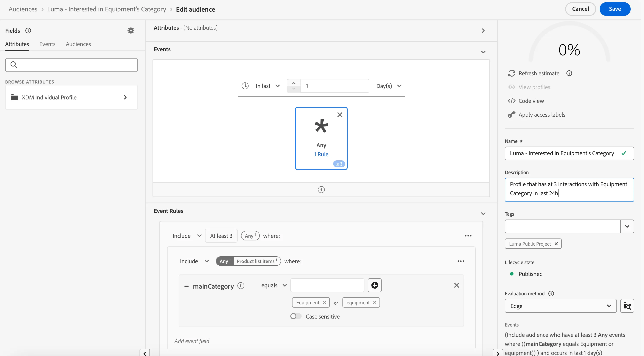Click the mainCategory value input
Viewport: 644px width, 356px height.
[327, 285]
